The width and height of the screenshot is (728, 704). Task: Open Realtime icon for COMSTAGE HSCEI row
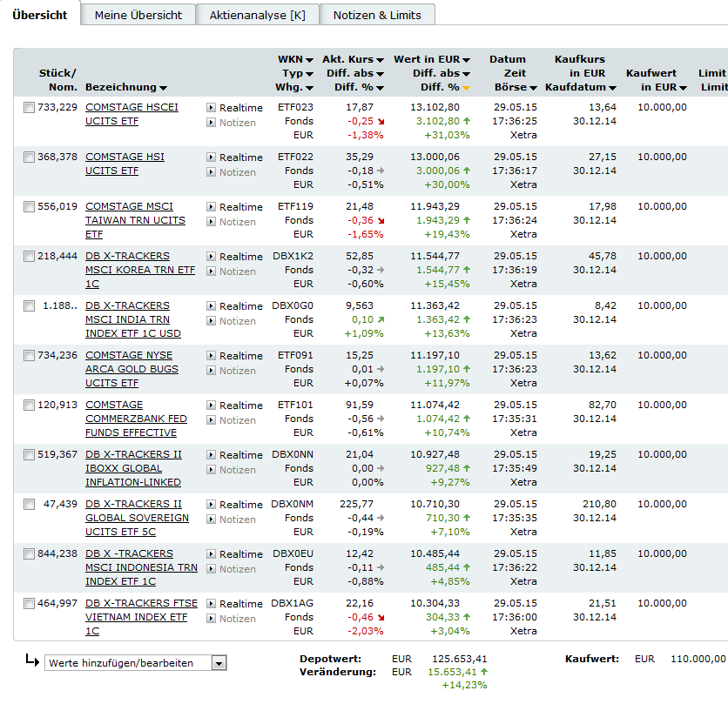point(211,108)
